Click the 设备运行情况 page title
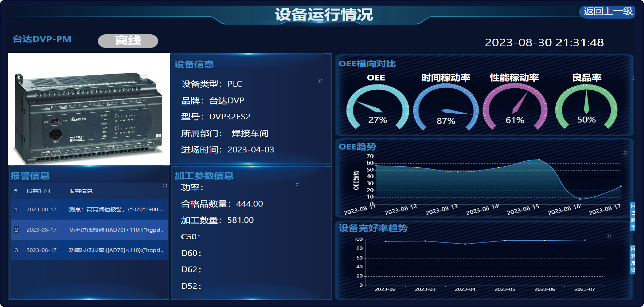 tap(324, 14)
